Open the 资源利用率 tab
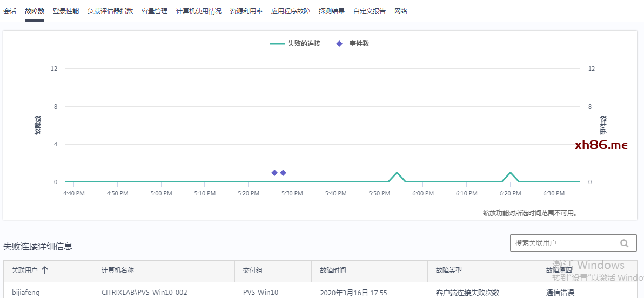This screenshot has width=644, height=298. (x=246, y=11)
